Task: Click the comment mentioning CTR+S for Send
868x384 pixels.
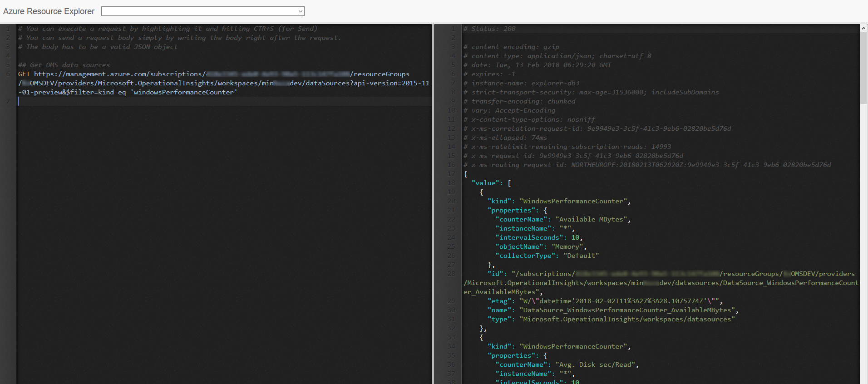Action: point(168,29)
